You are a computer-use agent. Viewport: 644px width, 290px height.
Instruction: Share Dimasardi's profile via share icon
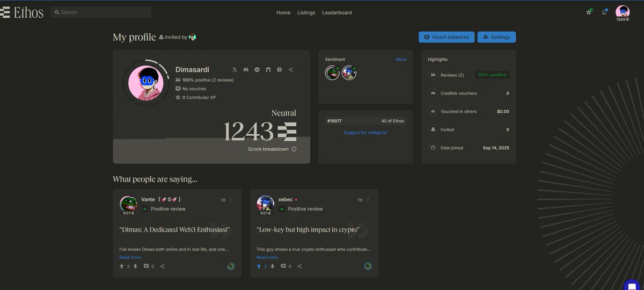(x=291, y=70)
